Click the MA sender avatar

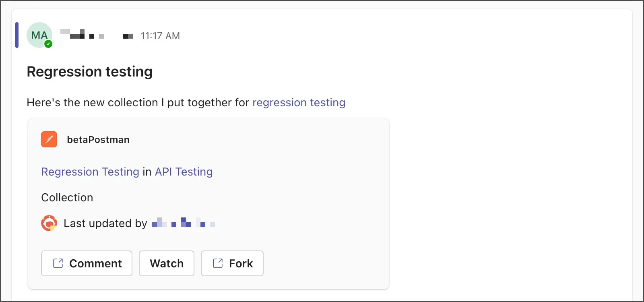[x=39, y=35]
